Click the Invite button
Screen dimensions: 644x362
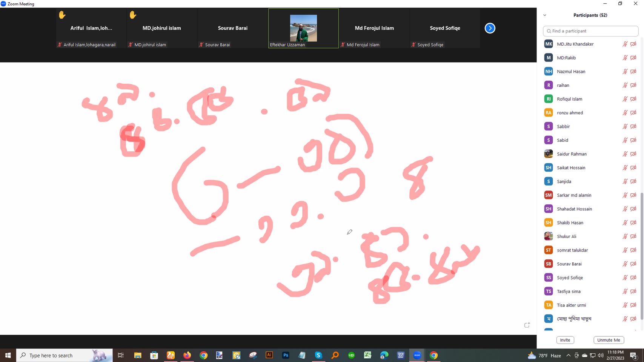tap(565, 340)
